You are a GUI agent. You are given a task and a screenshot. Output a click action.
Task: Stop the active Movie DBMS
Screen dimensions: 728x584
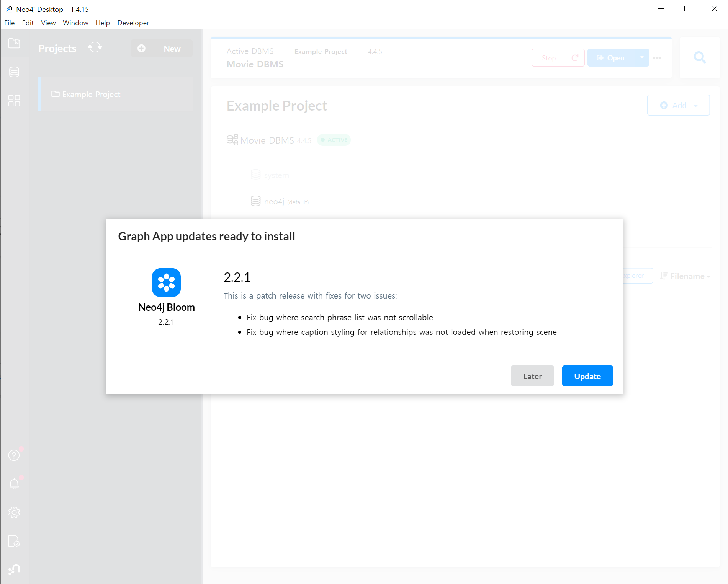tap(549, 58)
